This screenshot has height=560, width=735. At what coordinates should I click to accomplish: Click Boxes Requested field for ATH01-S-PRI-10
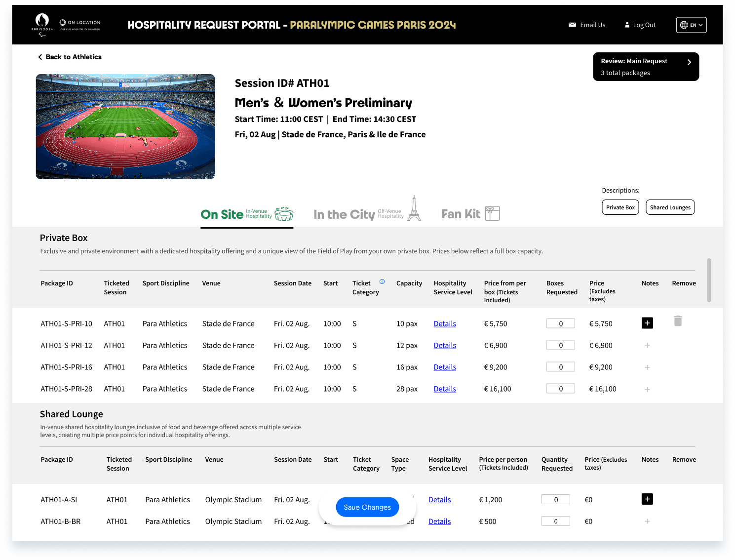point(561,323)
